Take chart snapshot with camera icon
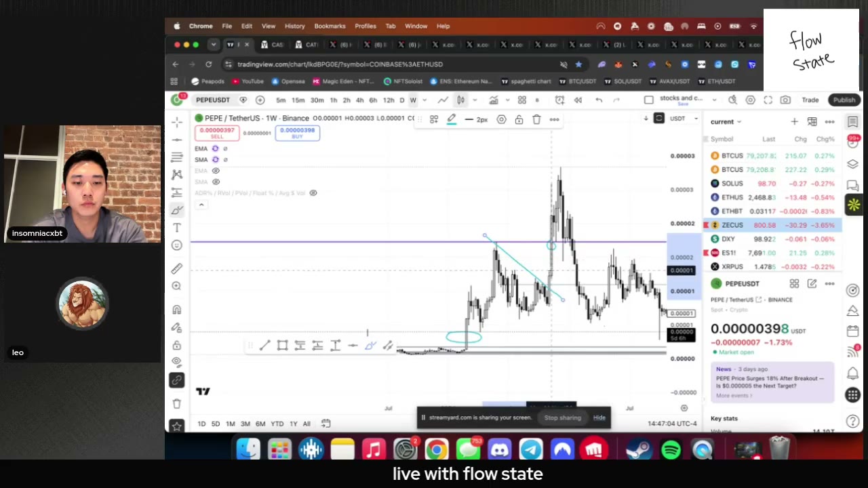The height and width of the screenshot is (488, 868). [785, 100]
